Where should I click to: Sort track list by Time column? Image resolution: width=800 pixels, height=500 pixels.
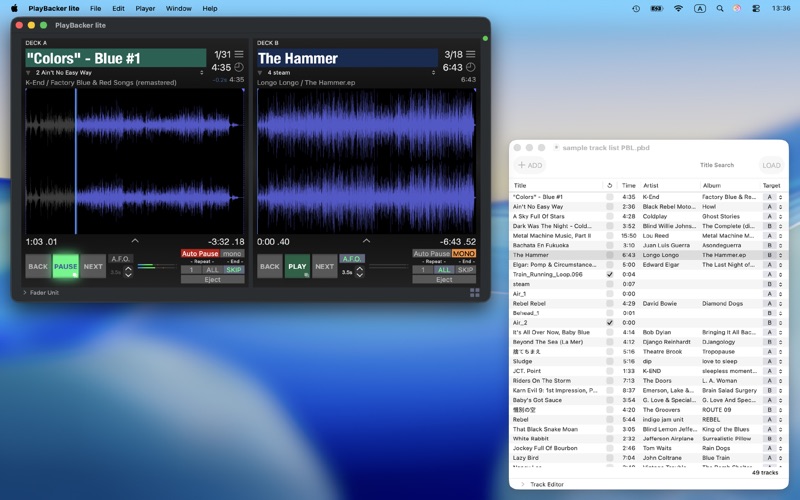click(x=629, y=186)
